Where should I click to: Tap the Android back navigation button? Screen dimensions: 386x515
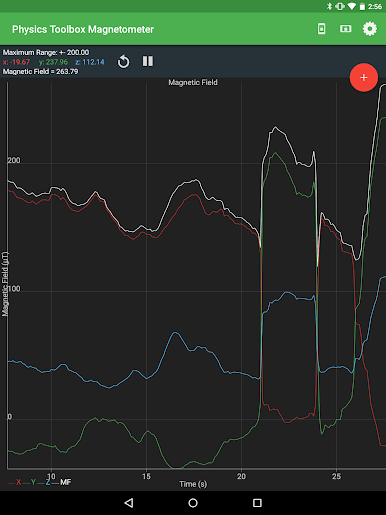coord(129,503)
